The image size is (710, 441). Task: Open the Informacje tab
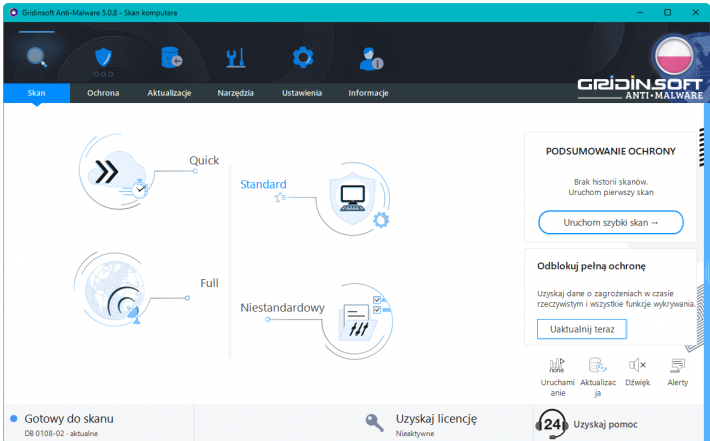(x=368, y=93)
